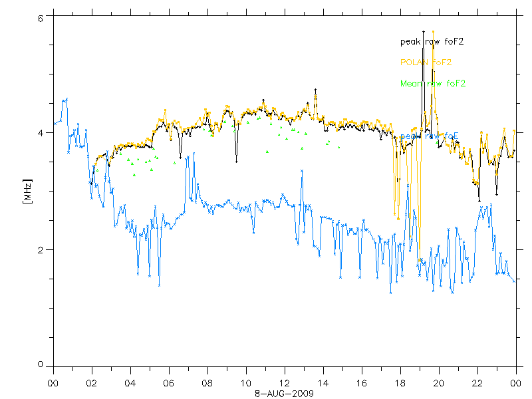
Task: Click the y-axis value 0
Action: coord(41,364)
